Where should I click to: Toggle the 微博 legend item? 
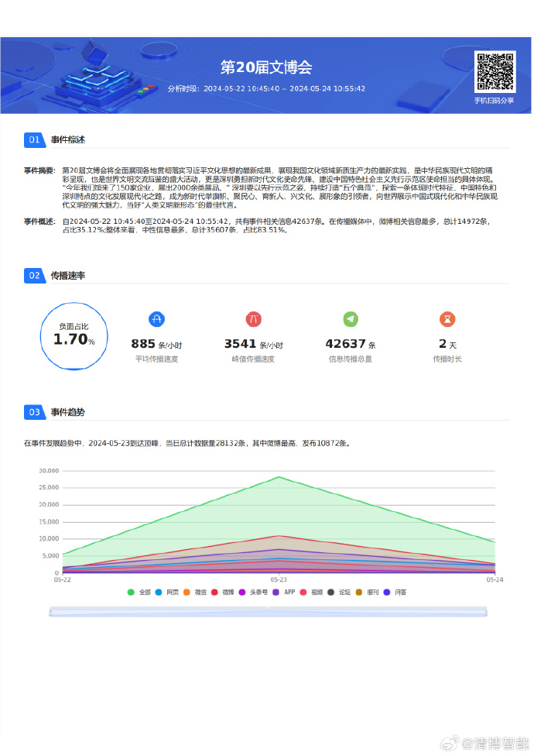pyautogui.click(x=222, y=592)
